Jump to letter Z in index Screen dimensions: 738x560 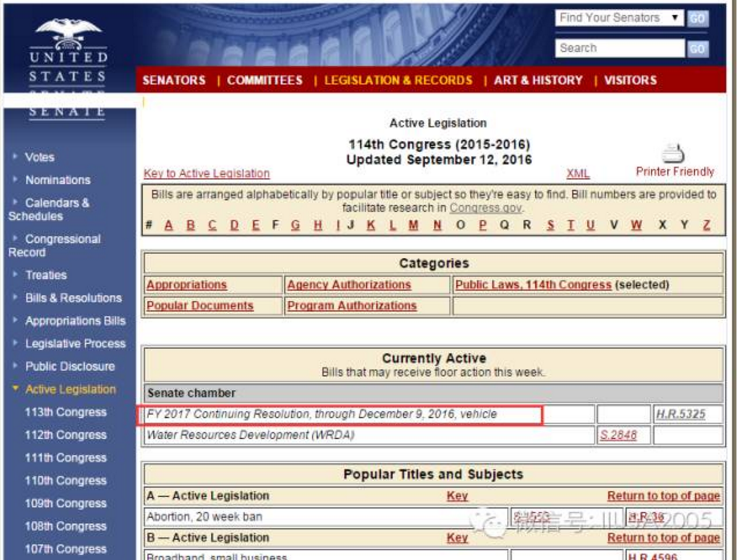(706, 226)
